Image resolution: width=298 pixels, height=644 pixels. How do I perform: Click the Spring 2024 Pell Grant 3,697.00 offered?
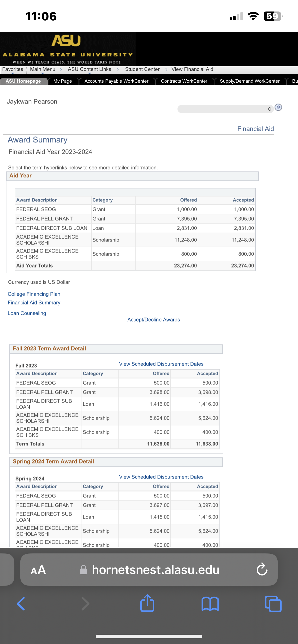click(160, 505)
